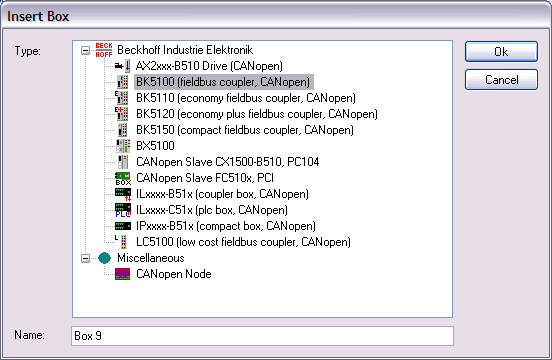The width and height of the screenshot is (552, 360).
Task: Click the FC510x PCI card icon
Action: point(123,178)
